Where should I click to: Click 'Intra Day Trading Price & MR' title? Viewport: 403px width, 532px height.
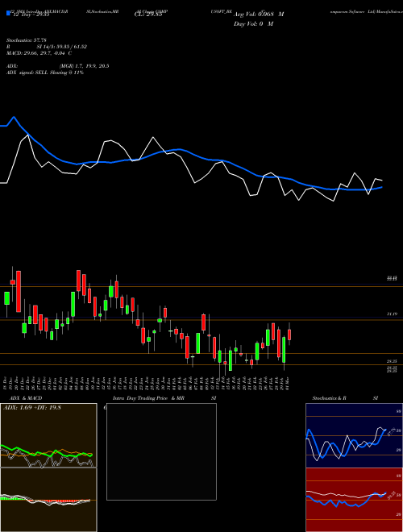point(148,398)
